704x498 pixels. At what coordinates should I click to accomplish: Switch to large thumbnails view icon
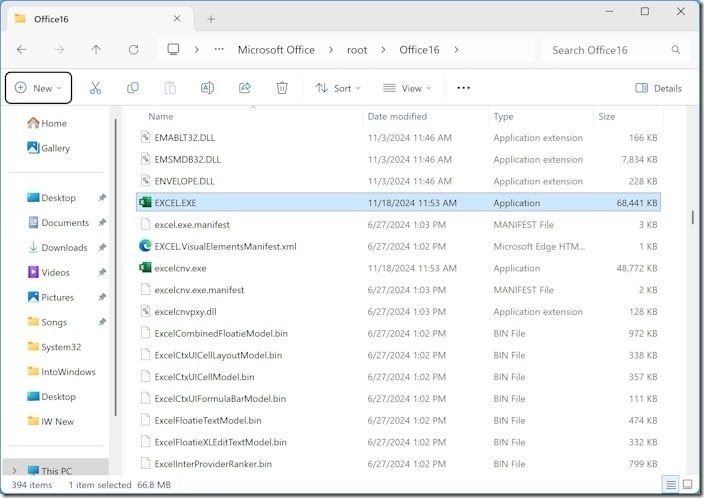tap(687, 484)
